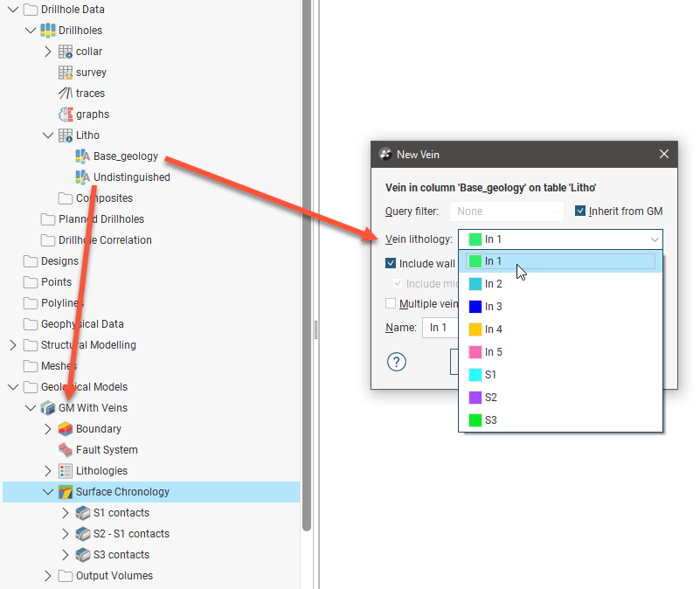Enable the Multiple vein checkbox
Screen dimensions: 700x589
click(x=392, y=303)
